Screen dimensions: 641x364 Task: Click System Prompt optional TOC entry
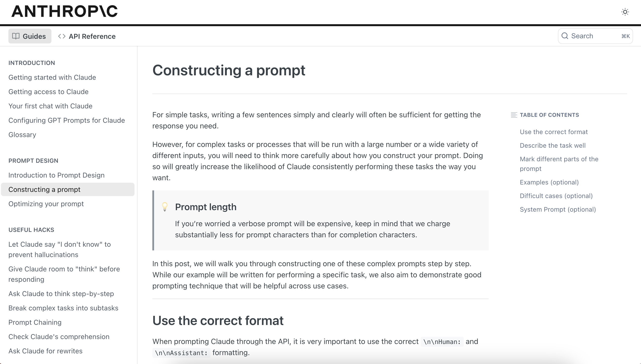point(557,209)
